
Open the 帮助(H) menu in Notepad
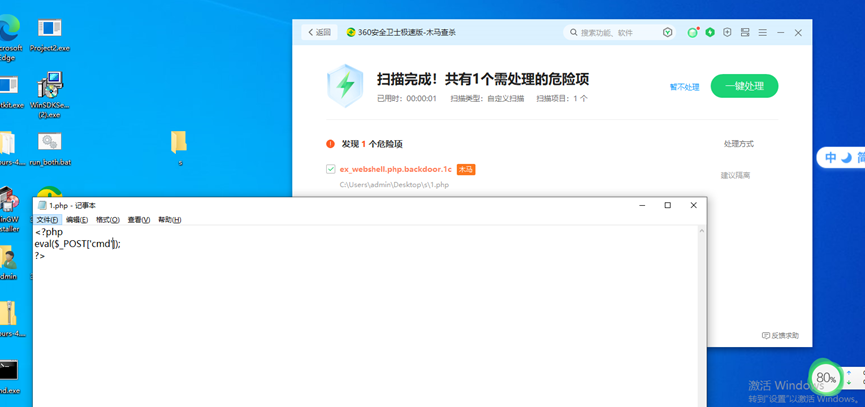tap(169, 219)
